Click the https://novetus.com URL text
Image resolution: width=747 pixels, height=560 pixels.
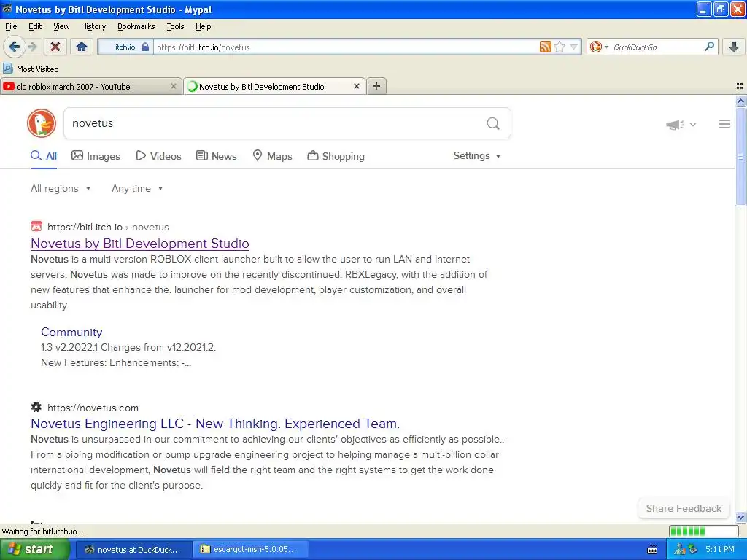point(93,408)
